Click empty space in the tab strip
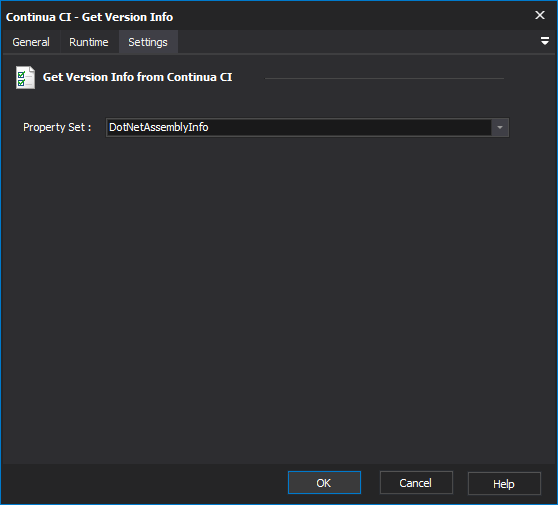Screen dimensions: 558x505 coord(356,42)
